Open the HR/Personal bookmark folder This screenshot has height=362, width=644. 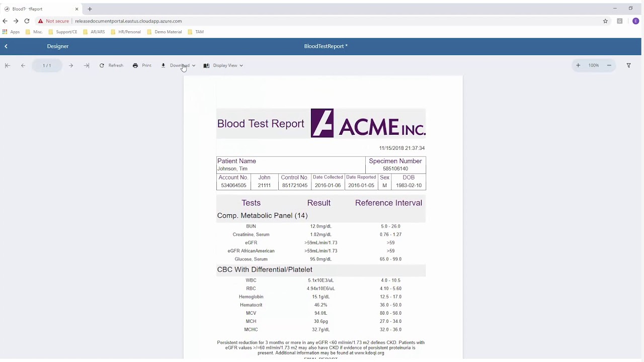126,32
